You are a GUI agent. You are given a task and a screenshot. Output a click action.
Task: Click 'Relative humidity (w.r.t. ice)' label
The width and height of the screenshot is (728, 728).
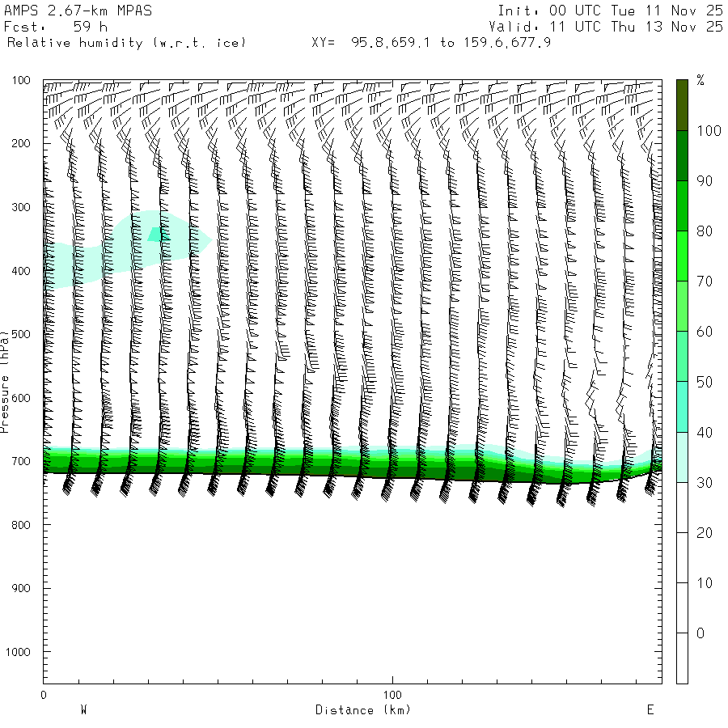tap(126, 43)
